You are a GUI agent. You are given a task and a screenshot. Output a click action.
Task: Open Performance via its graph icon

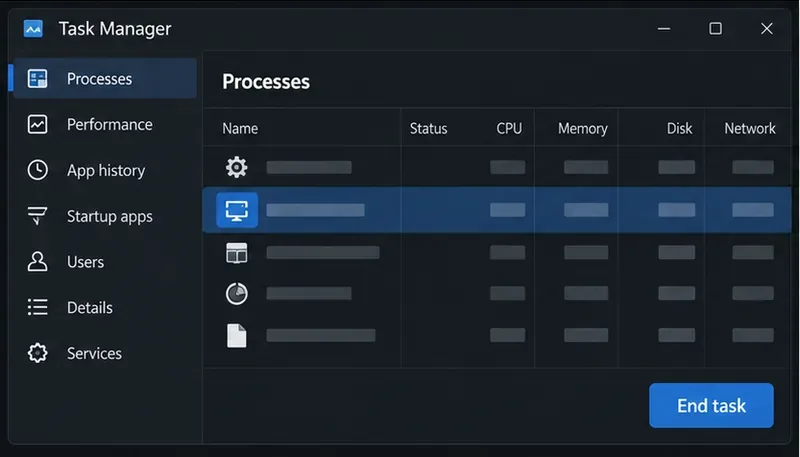click(x=37, y=124)
